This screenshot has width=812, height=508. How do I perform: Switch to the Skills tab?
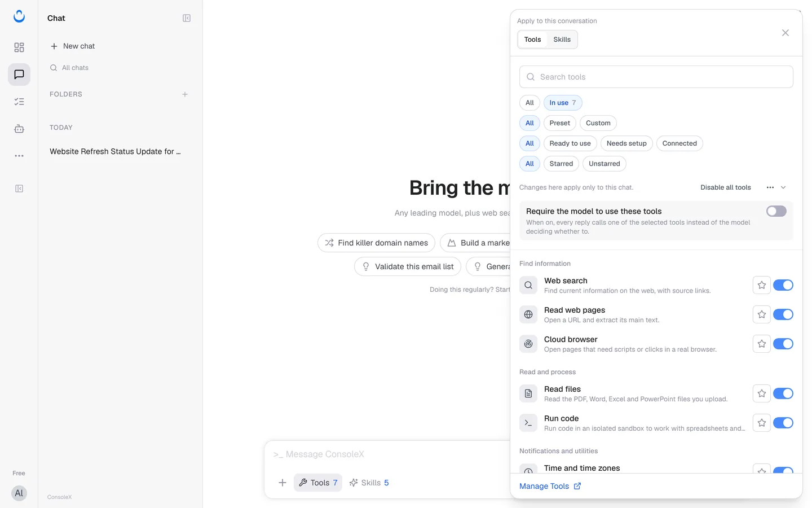562,40
